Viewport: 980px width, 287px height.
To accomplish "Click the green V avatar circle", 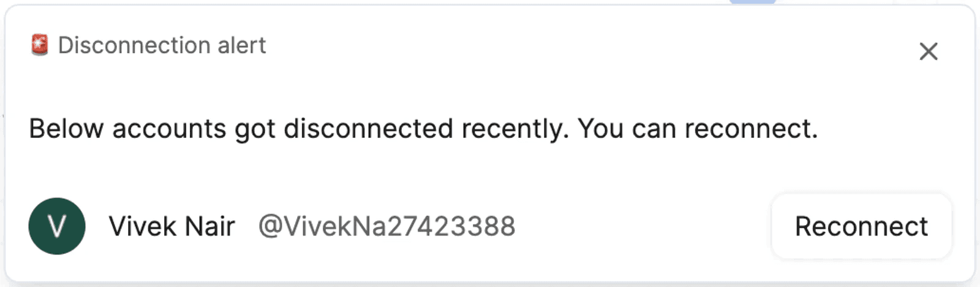I will pyautogui.click(x=57, y=226).
